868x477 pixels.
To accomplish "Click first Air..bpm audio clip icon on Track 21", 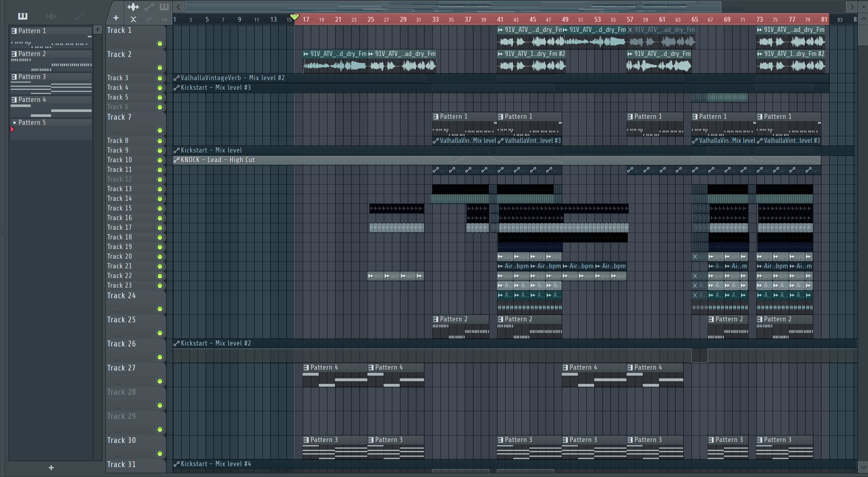I will [x=500, y=266].
